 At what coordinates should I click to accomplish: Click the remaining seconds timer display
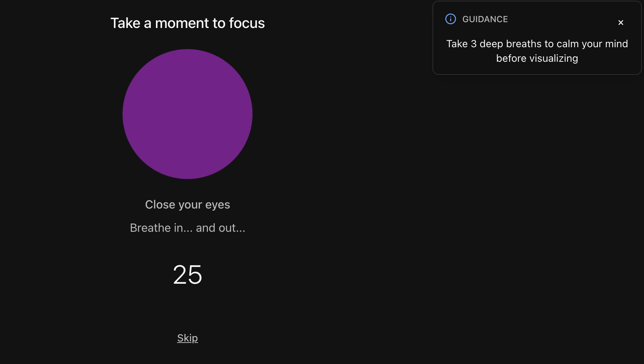tap(188, 275)
